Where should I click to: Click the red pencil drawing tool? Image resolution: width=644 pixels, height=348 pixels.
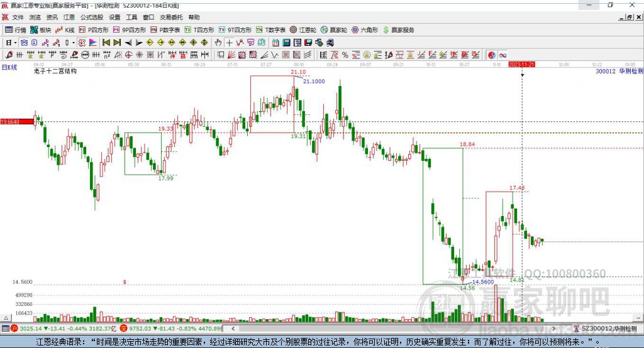[x=9, y=55]
